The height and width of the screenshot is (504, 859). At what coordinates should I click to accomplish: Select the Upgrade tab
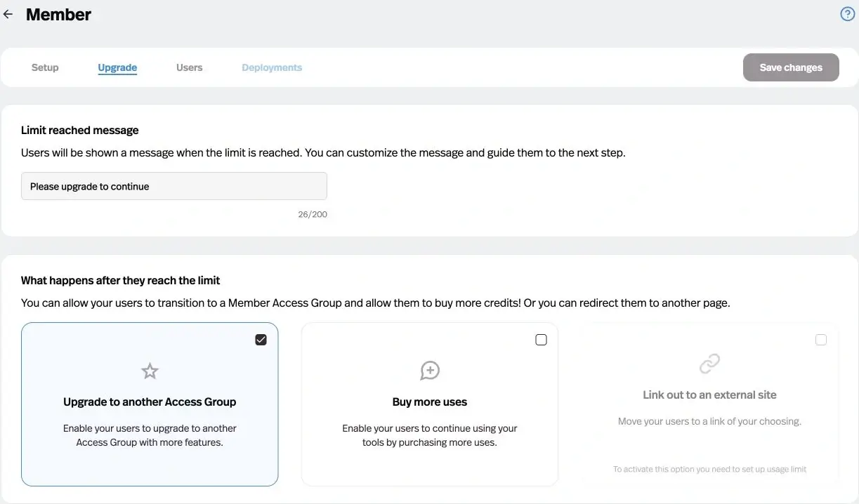(x=117, y=67)
